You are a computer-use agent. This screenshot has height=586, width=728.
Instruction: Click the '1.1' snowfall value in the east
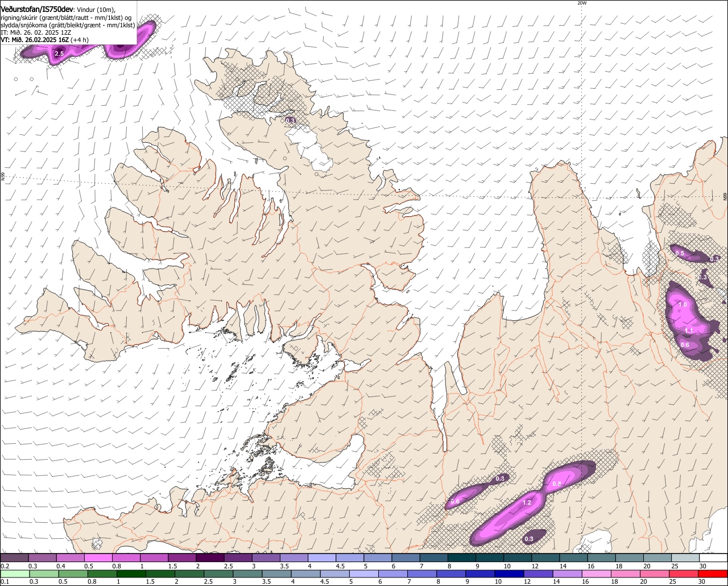(688, 331)
